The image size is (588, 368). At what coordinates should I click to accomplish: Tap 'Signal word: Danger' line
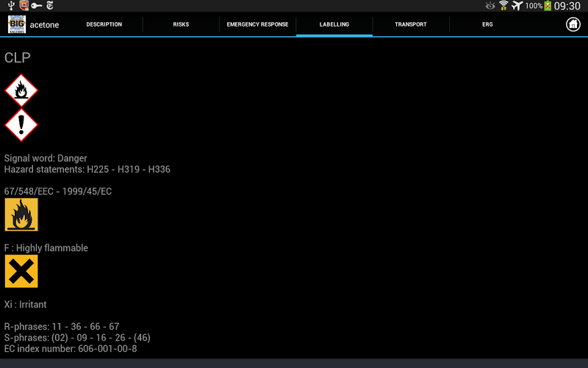pyautogui.click(x=46, y=158)
